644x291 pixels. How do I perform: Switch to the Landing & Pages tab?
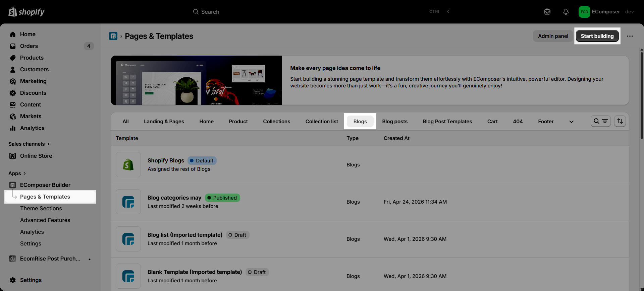click(164, 122)
